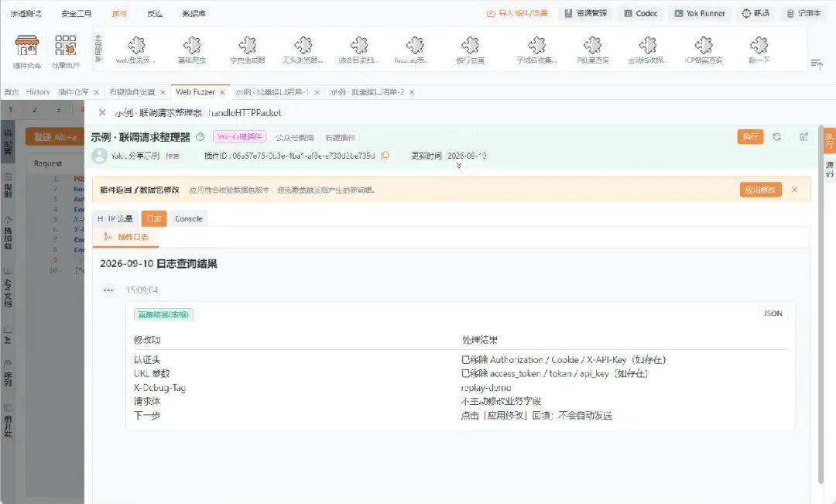Copy the plugin ID with copy icon
836x504 pixels.
point(385,156)
